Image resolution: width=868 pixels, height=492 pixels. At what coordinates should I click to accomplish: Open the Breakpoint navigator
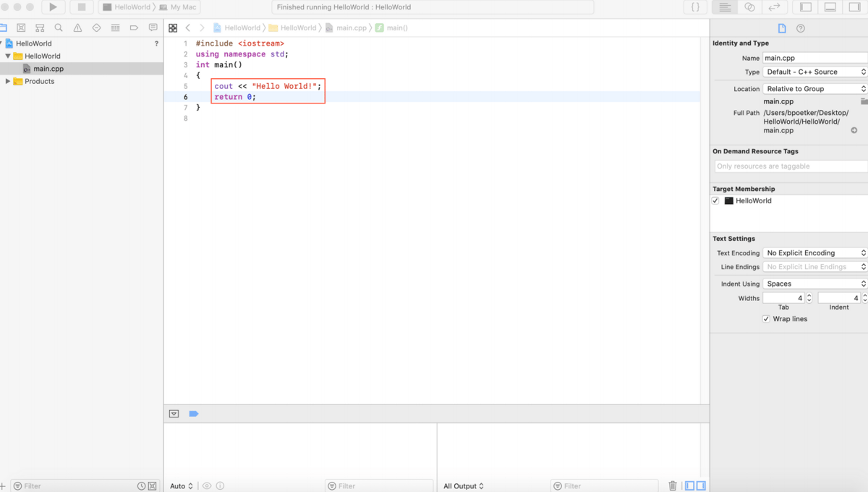[134, 27]
